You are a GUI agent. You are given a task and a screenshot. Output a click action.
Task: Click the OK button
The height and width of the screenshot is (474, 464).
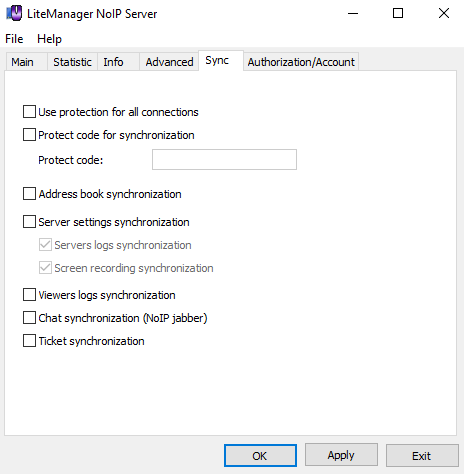click(260, 455)
